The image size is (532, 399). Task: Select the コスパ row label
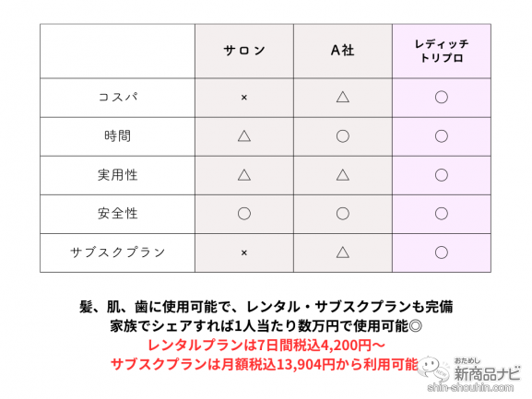[118, 98]
